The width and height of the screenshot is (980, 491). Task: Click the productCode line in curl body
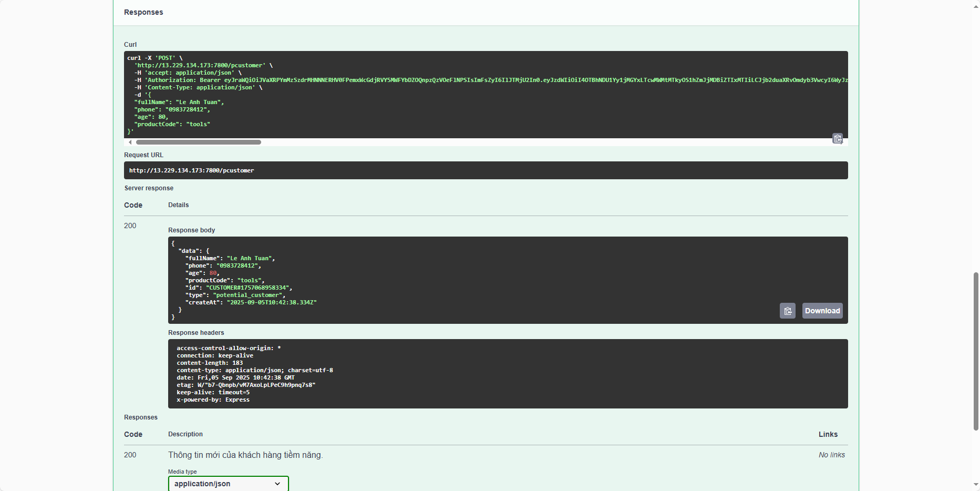pos(172,124)
